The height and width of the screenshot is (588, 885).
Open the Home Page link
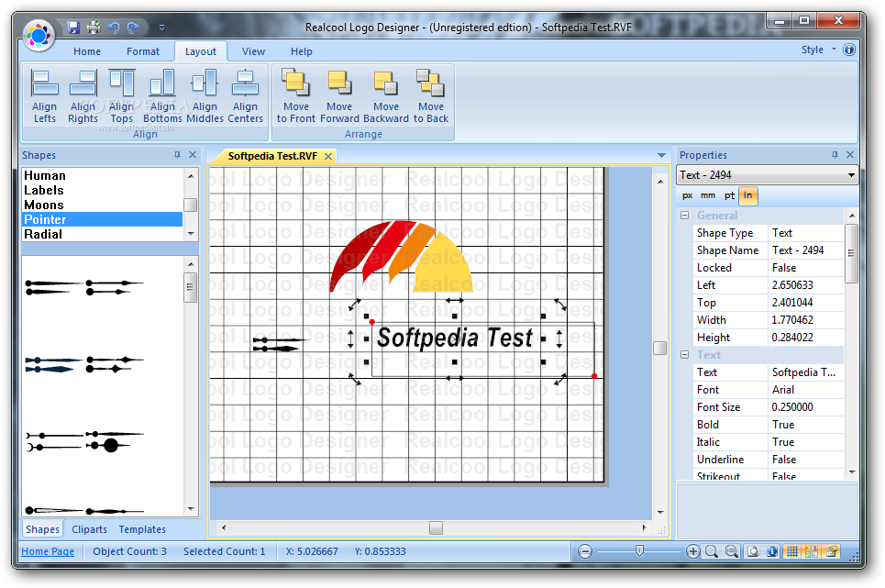[48, 551]
